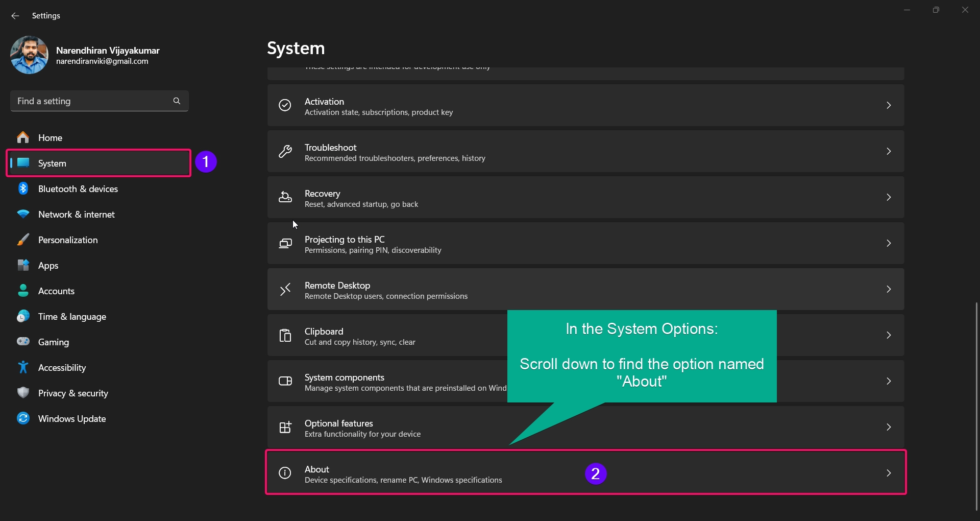Click the Accessibility figure icon

[x=23, y=367]
